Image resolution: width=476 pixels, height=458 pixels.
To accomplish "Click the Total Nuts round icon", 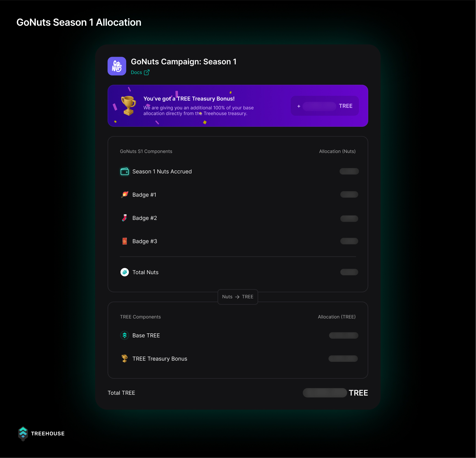I will [x=125, y=272].
